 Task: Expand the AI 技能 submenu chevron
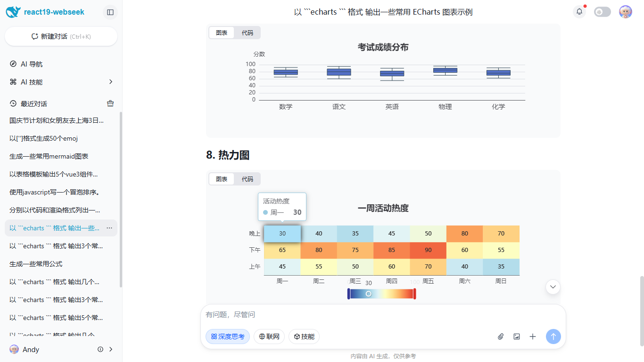[x=111, y=82]
